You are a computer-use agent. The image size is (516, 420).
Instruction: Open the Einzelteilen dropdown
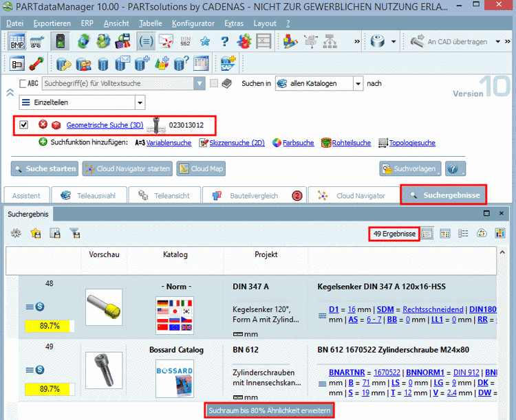point(140,102)
